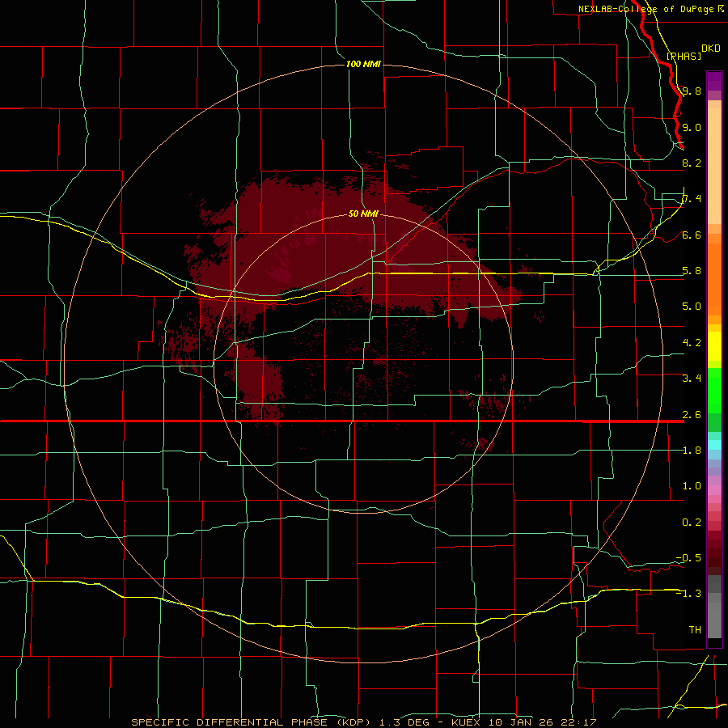This screenshot has height=728, width=728.
Task: Click the 2.6 value on the color scale
Action: tap(692, 415)
